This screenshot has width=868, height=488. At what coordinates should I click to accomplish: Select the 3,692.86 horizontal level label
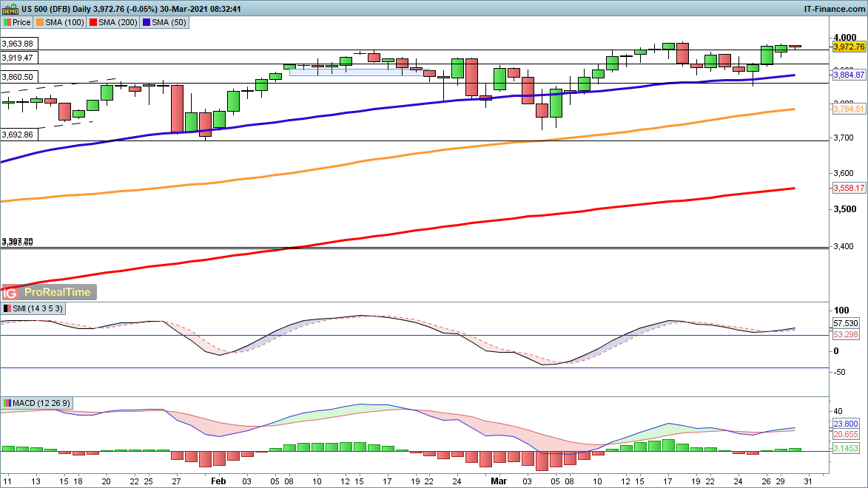click(x=18, y=135)
